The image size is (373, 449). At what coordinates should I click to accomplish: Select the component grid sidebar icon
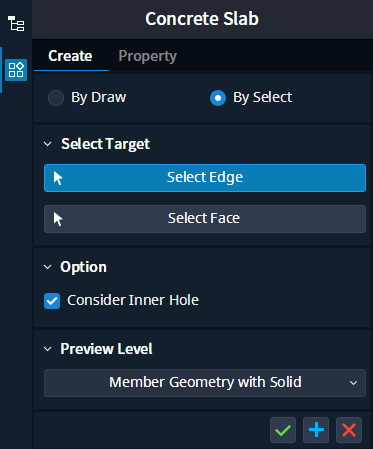(16, 70)
